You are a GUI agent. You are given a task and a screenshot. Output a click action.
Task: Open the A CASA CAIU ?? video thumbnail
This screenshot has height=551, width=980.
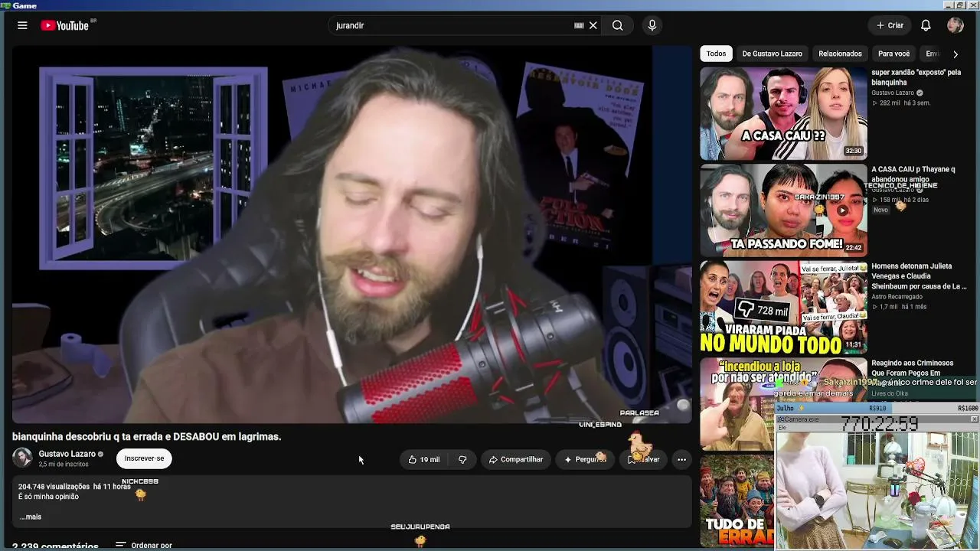[x=783, y=113]
